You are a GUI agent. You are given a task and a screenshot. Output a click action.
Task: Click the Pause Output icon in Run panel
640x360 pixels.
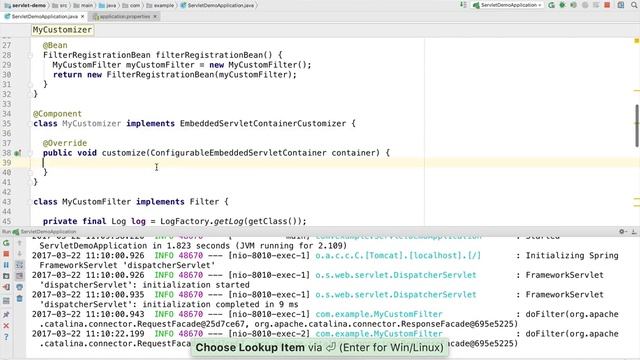coord(6,265)
